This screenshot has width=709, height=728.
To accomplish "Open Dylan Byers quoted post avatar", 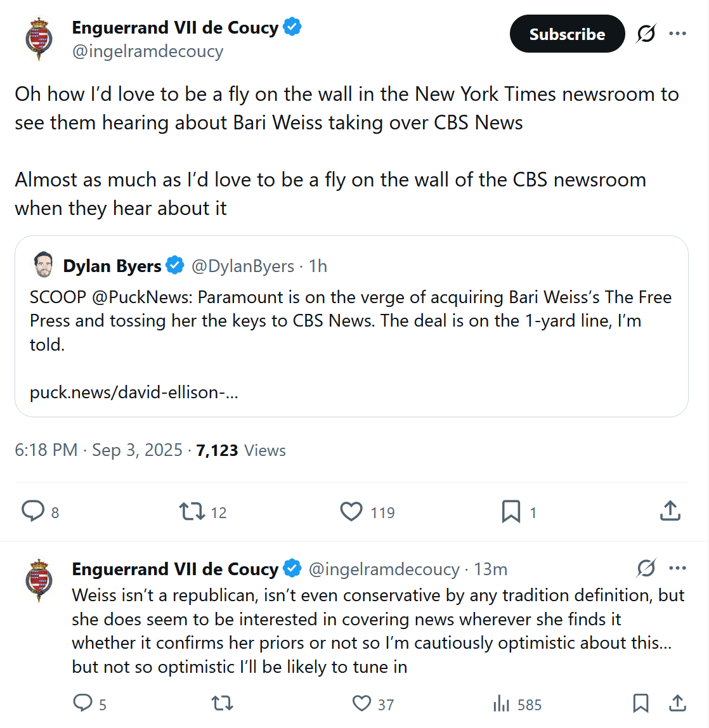I will (43, 265).
